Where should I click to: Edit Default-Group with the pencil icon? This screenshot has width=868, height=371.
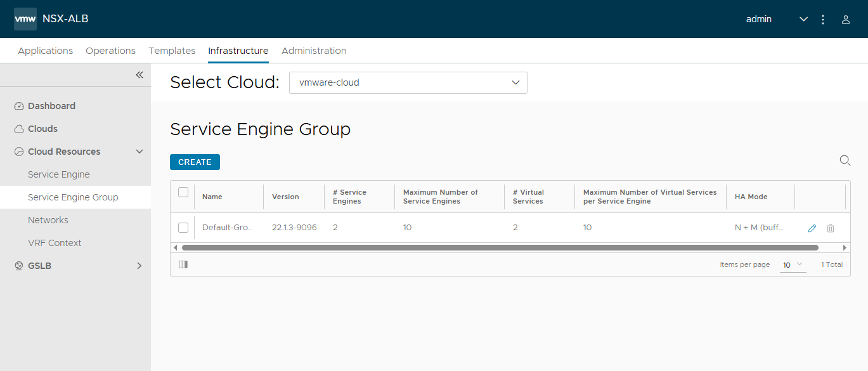pos(812,228)
